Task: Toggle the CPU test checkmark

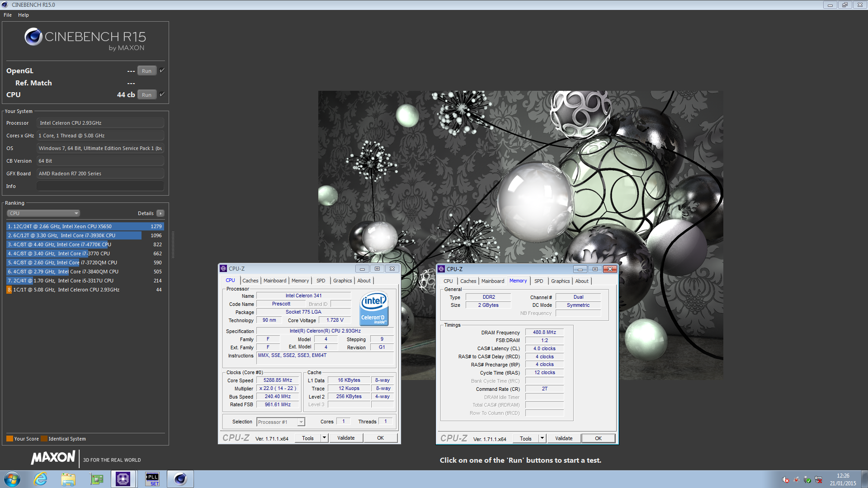Action: click(162, 94)
